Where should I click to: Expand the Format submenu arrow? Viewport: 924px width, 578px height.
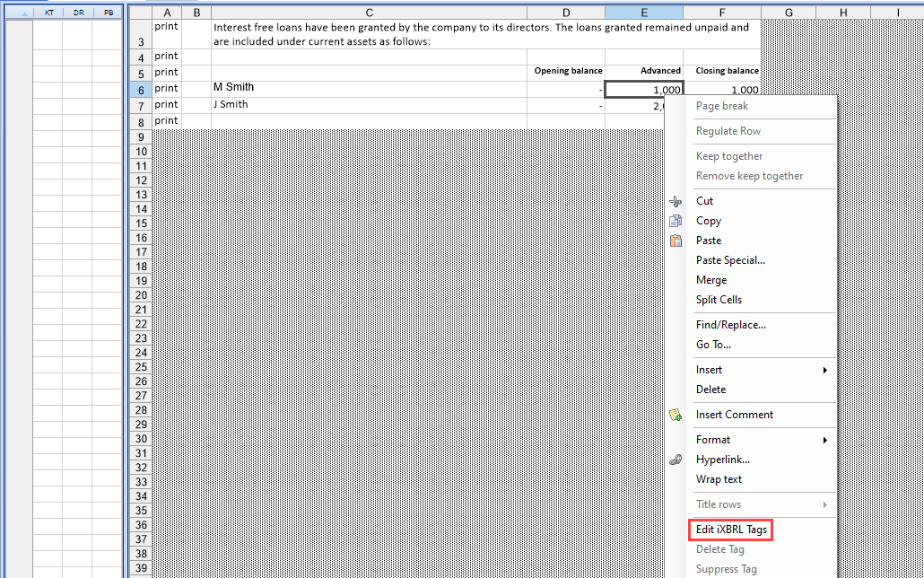[x=825, y=441]
